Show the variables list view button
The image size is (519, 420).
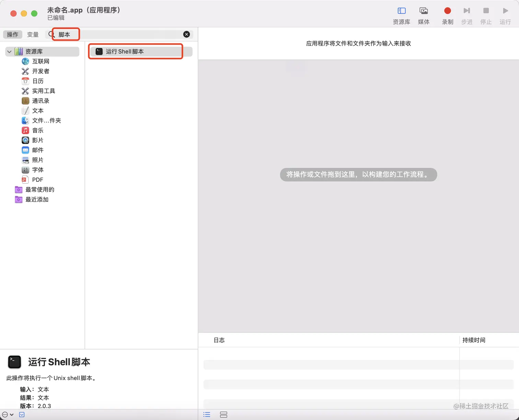pyautogui.click(x=223, y=415)
